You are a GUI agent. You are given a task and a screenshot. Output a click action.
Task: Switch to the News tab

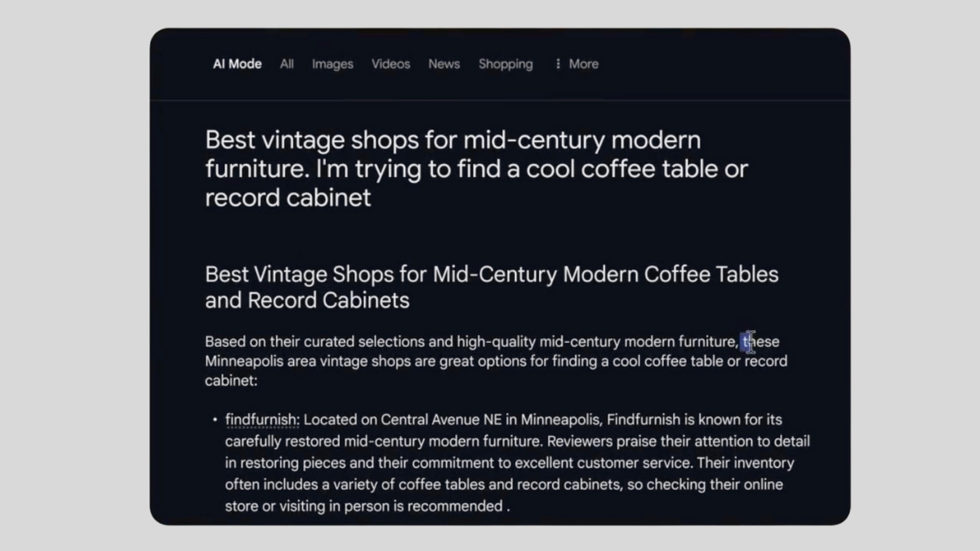pyautogui.click(x=443, y=64)
